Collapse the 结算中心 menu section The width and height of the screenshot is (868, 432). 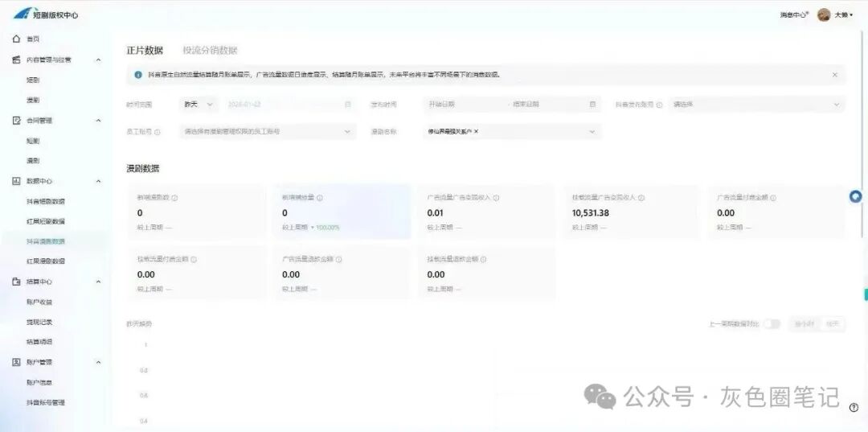(x=99, y=282)
